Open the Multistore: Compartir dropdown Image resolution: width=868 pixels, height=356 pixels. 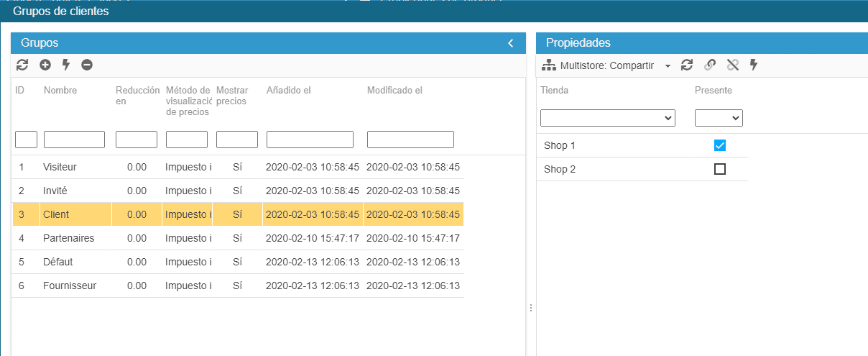point(606,65)
